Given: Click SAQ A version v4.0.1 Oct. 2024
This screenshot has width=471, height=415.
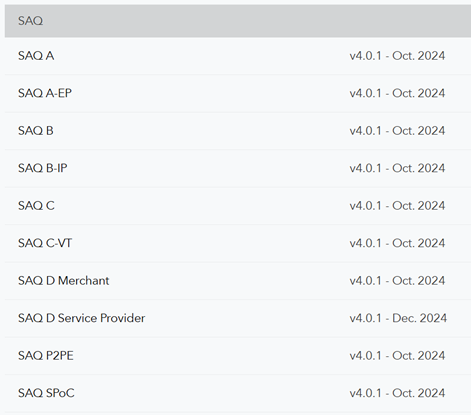Looking at the screenshot, I should point(397,56).
